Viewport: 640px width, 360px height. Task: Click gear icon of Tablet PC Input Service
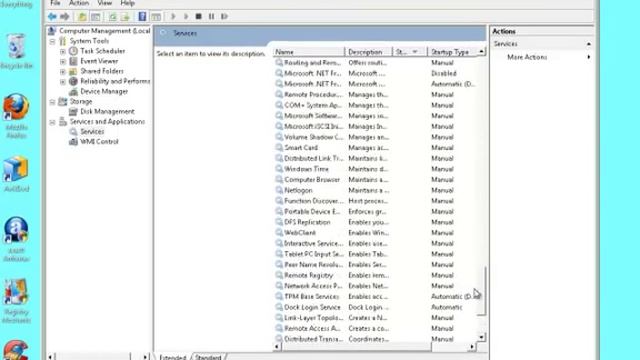click(x=279, y=254)
